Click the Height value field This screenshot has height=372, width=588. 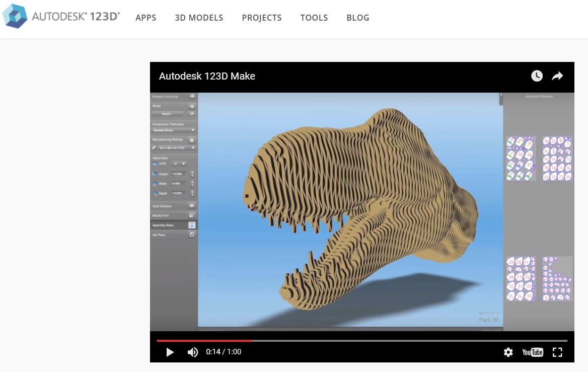179,174
